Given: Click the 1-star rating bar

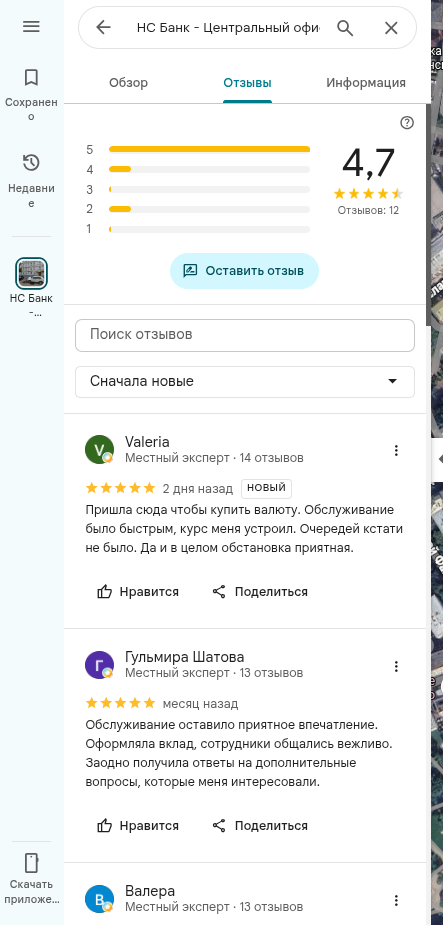Looking at the screenshot, I should coord(209,229).
